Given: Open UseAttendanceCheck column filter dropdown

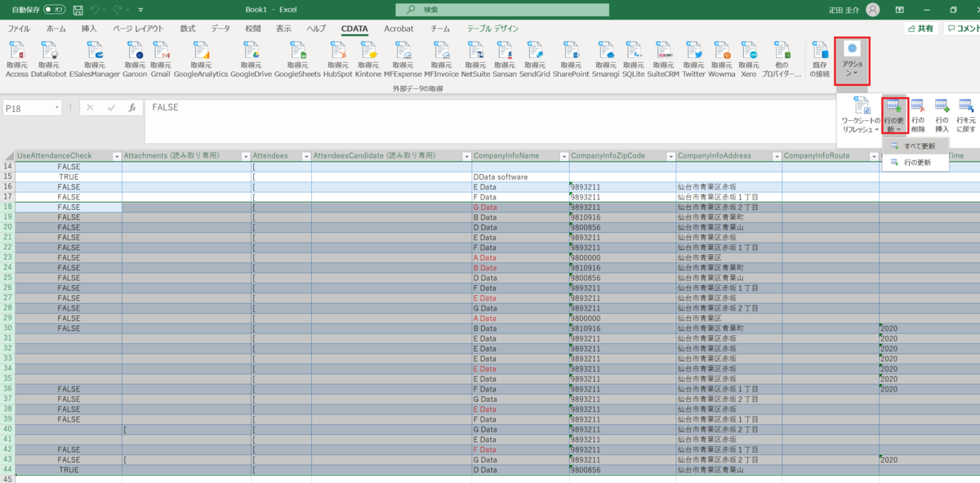Looking at the screenshot, I should (x=115, y=156).
